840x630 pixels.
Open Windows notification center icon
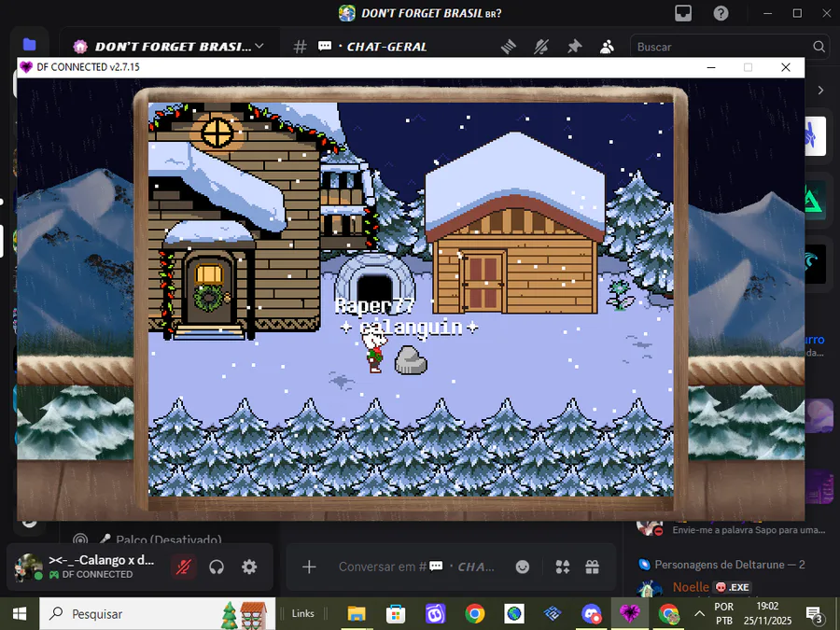tap(814, 614)
